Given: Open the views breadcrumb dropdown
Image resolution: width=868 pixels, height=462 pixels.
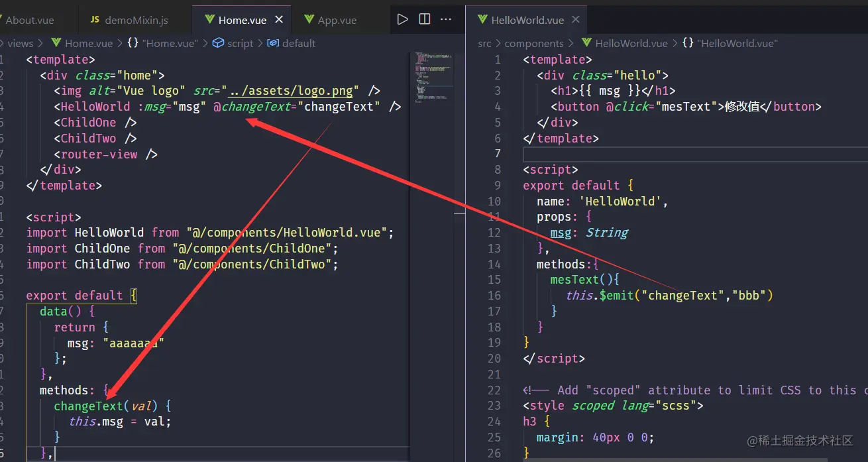Looking at the screenshot, I should pos(20,43).
